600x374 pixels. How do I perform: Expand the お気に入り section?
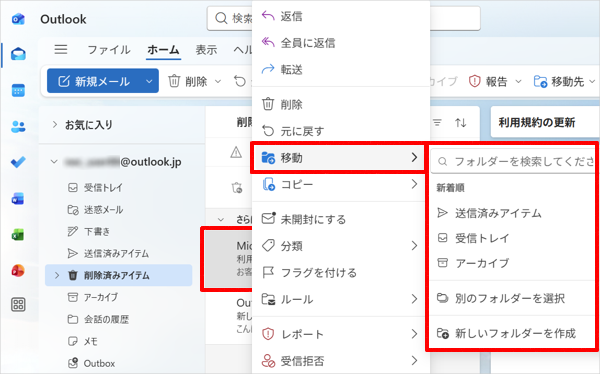tap(55, 124)
